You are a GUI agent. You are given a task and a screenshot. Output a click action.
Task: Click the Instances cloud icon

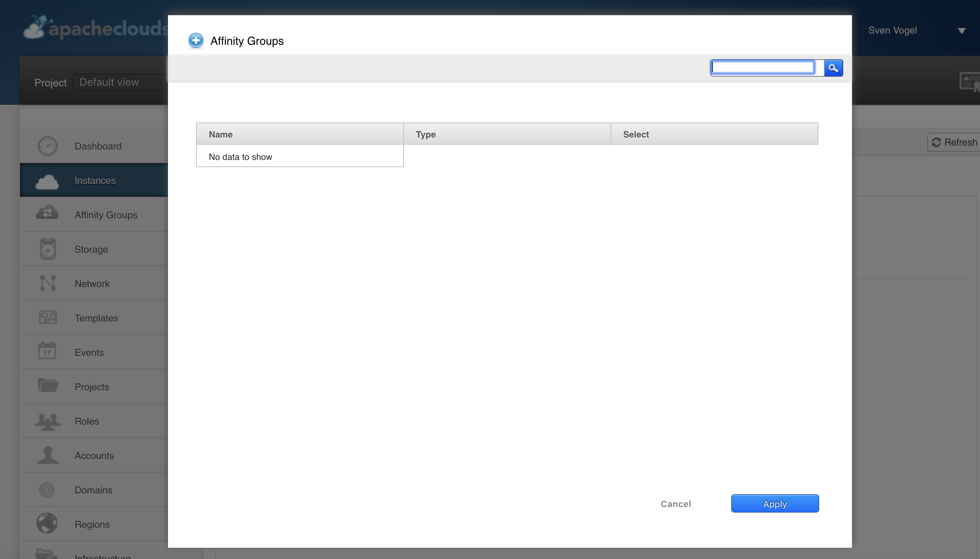tap(47, 181)
